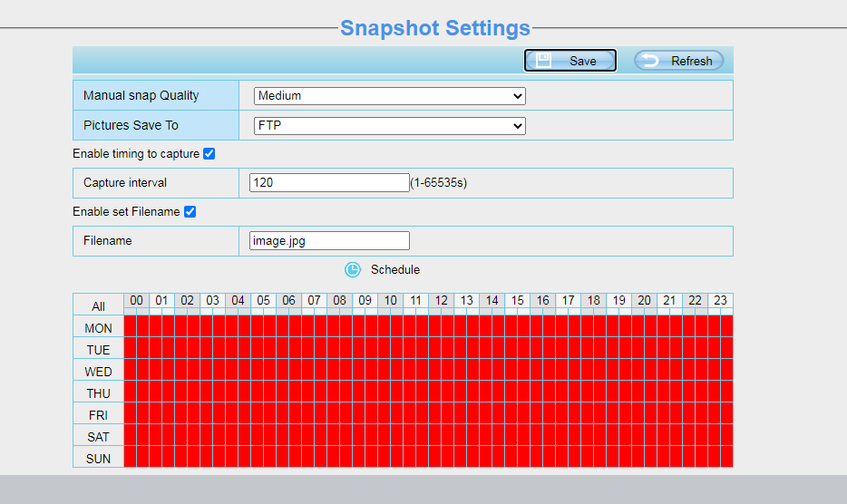Click the WED row header

click(98, 372)
